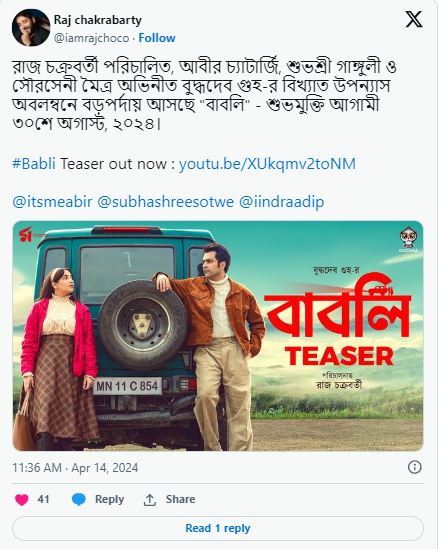This screenshot has width=439, height=549.
Task: Click the owl production logo on poster
Action: [408, 240]
